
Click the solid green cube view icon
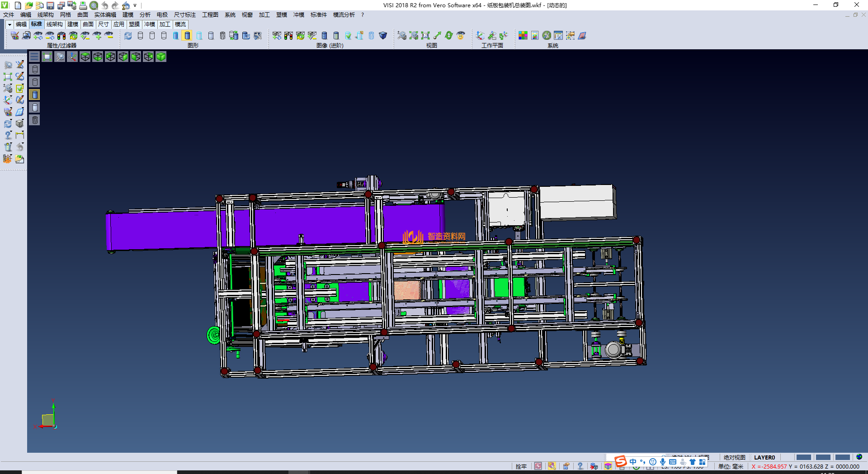pyautogui.click(x=161, y=57)
